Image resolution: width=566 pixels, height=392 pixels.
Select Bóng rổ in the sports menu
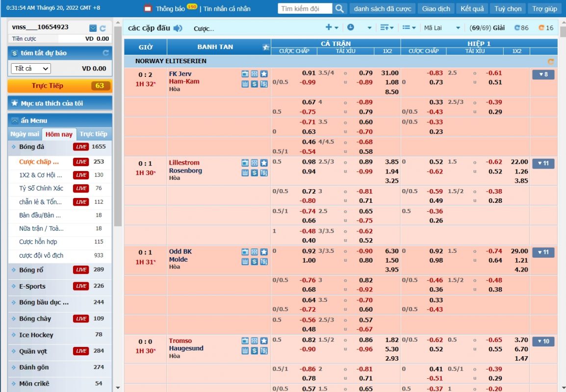coord(31,269)
